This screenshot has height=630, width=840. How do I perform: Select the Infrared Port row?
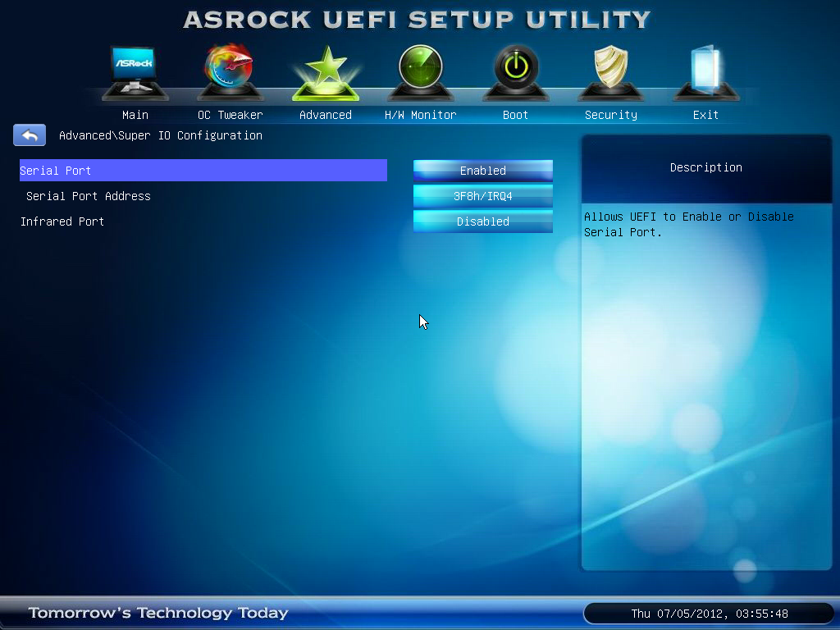(x=62, y=221)
